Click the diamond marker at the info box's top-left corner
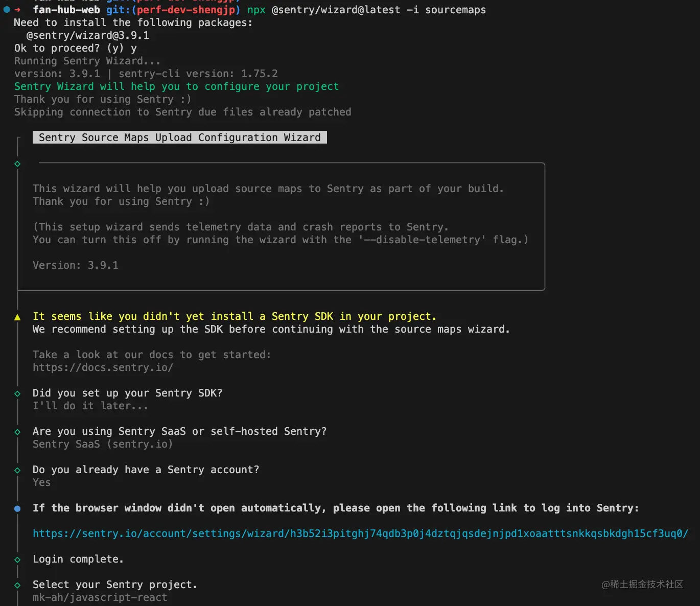Viewport: 700px width, 606px height. (17, 164)
